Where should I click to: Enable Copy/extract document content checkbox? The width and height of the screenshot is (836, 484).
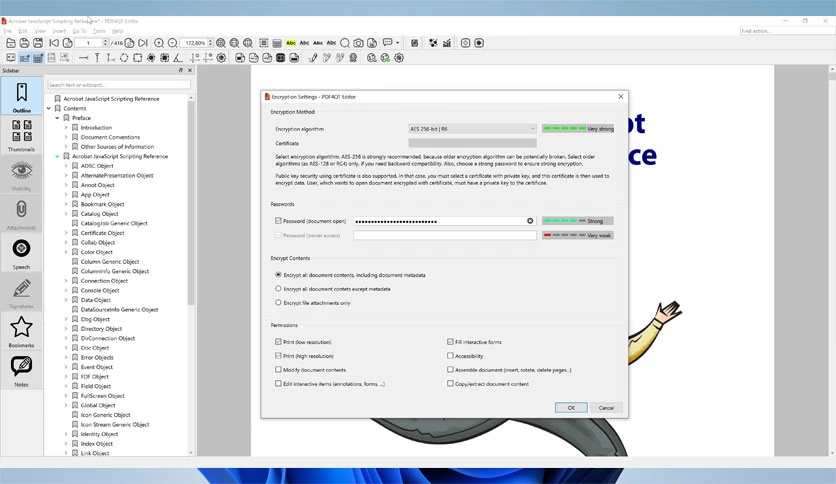pyautogui.click(x=451, y=383)
